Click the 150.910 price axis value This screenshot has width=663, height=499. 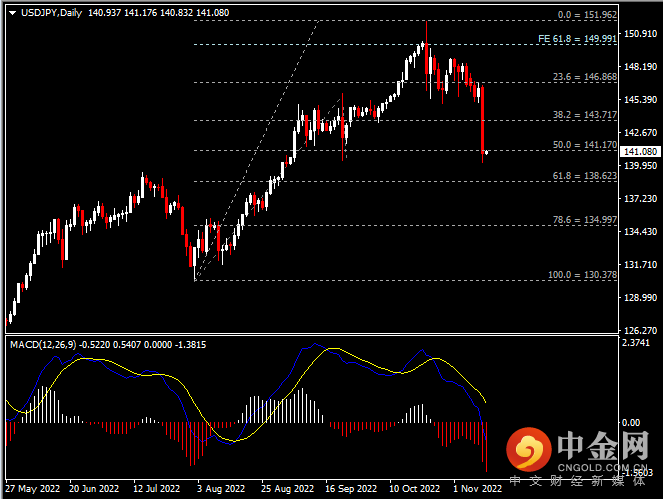641,33
